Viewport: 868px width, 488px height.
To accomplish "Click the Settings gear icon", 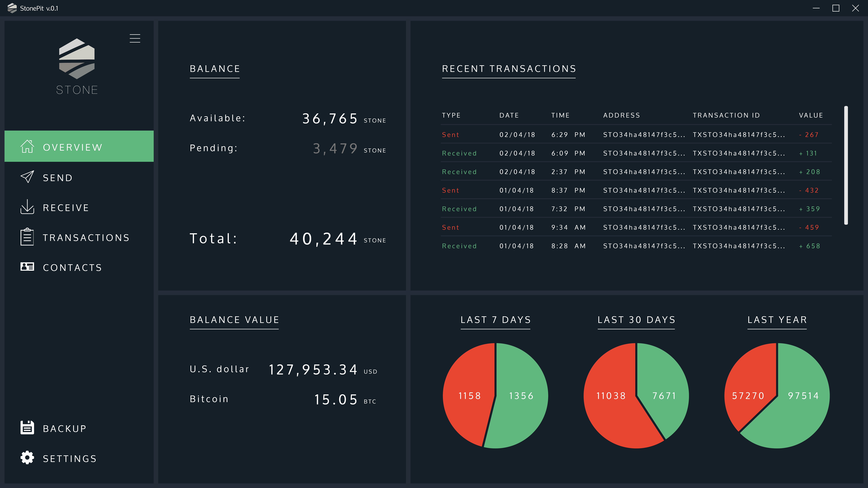I will click(x=27, y=457).
